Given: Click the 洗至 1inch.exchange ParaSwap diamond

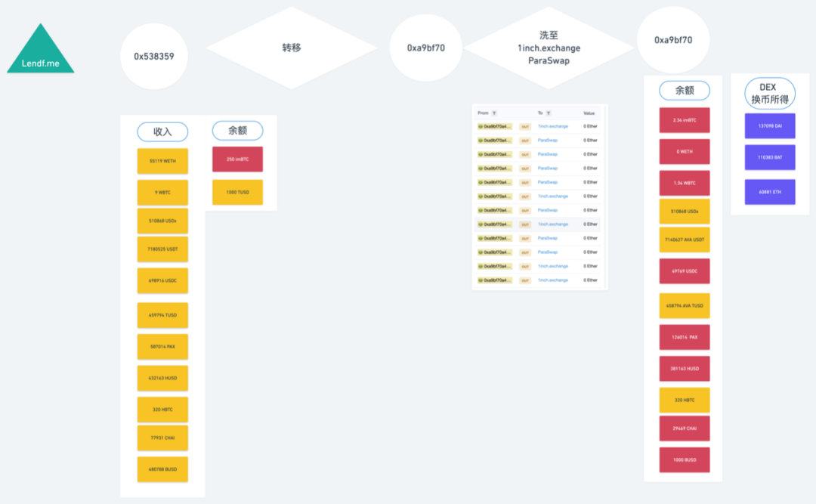Looking at the screenshot, I should click(x=549, y=48).
